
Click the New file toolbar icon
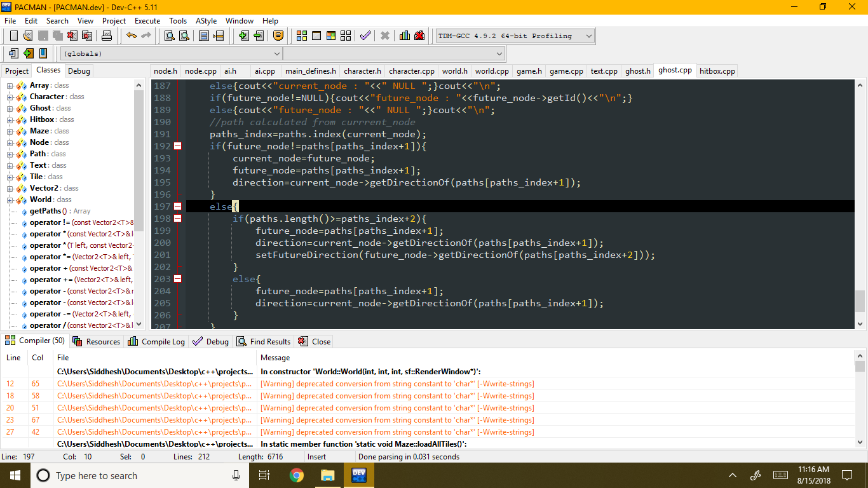13,36
